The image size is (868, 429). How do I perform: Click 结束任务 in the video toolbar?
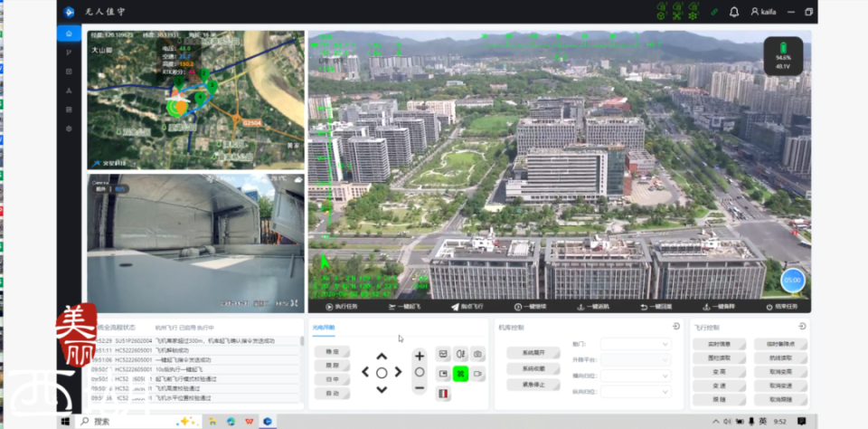pos(781,307)
